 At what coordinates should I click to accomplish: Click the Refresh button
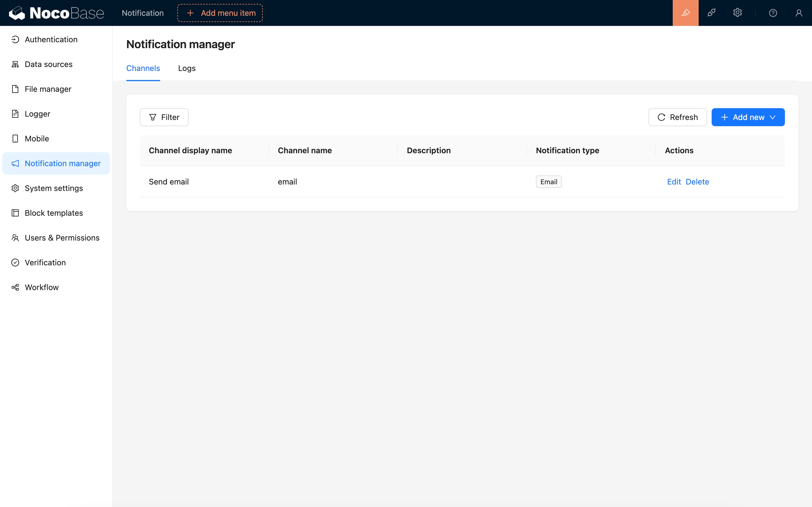(677, 117)
